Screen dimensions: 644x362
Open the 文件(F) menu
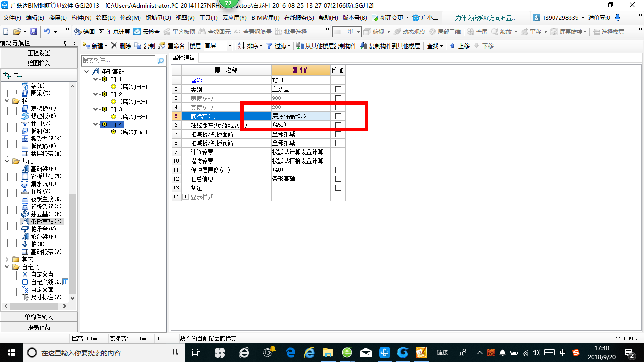(x=12, y=18)
